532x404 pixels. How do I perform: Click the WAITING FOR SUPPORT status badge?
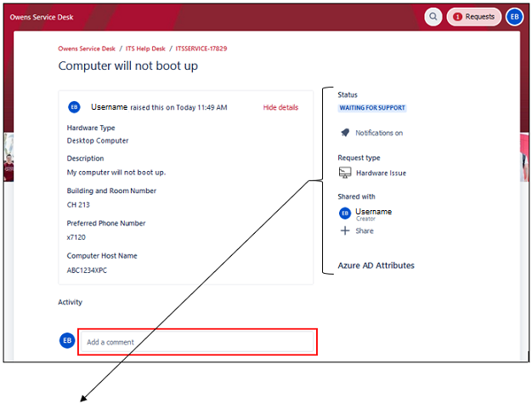click(x=371, y=108)
